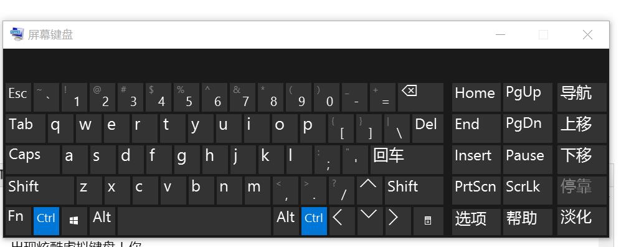Click the 回车 enter key
This screenshot has height=247, width=644.
coord(407,160)
